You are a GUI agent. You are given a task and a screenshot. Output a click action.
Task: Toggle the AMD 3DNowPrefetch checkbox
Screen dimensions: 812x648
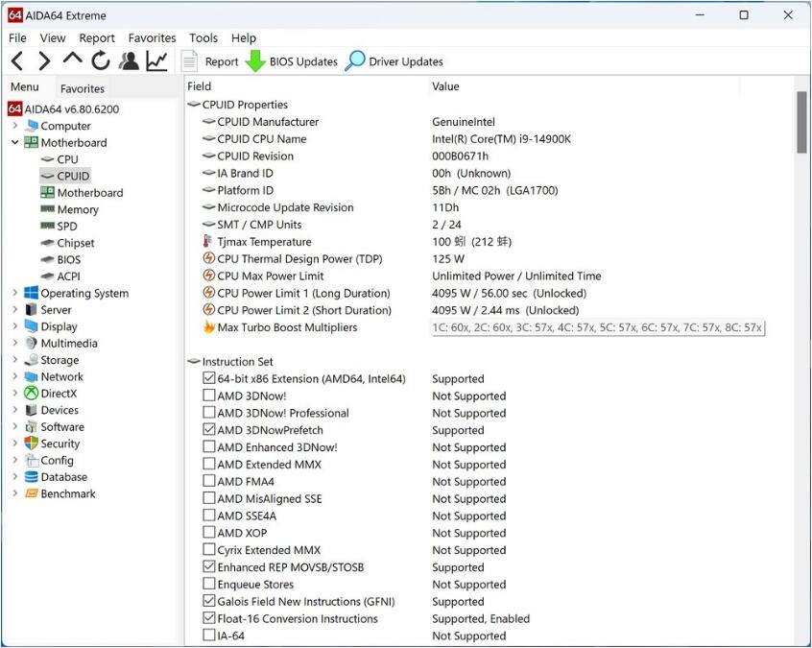tap(208, 429)
